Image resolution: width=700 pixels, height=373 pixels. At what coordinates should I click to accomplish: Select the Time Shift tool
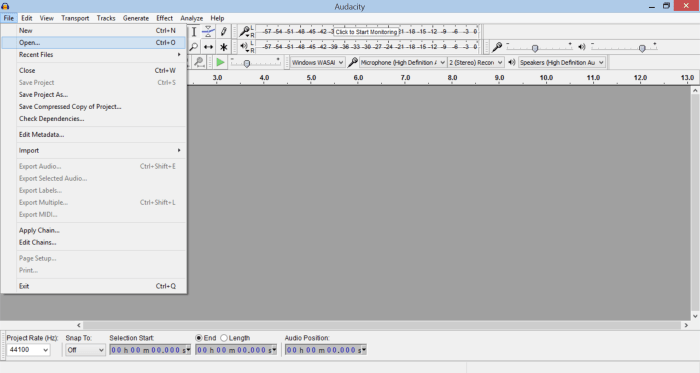208,47
